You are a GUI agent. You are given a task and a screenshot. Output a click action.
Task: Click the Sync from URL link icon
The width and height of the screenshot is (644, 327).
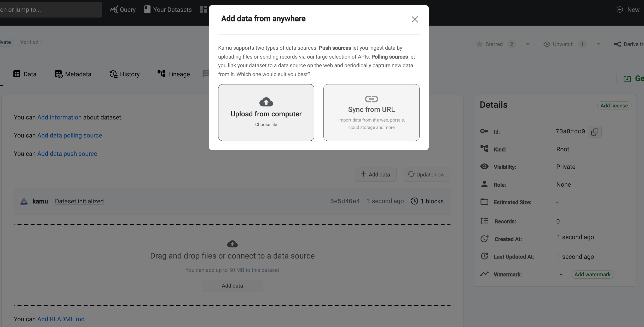[x=371, y=99]
